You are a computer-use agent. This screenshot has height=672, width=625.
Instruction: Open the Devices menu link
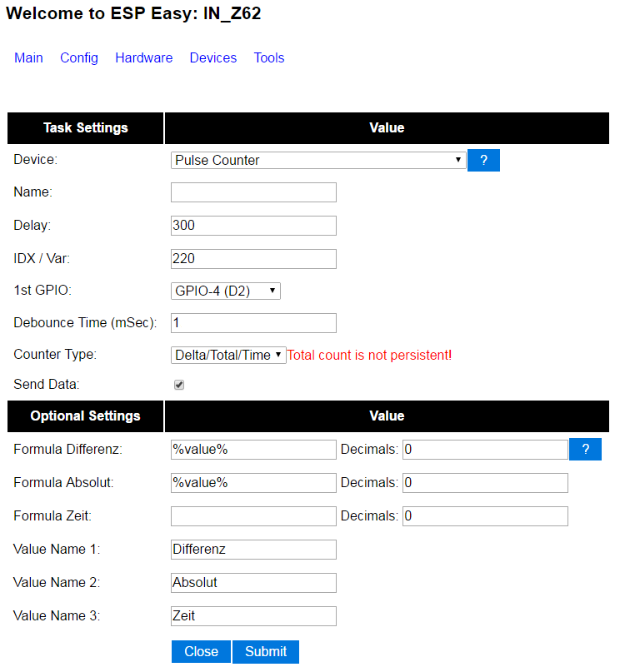[x=213, y=57]
